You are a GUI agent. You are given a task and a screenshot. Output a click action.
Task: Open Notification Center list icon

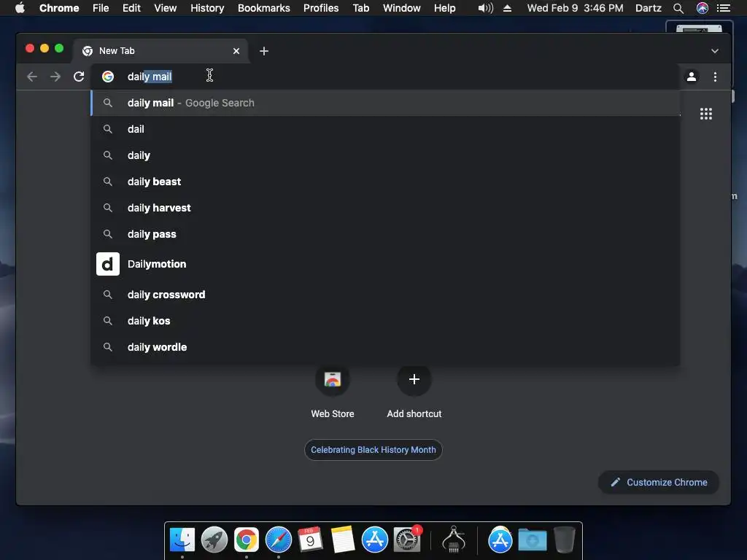pyautogui.click(x=724, y=8)
